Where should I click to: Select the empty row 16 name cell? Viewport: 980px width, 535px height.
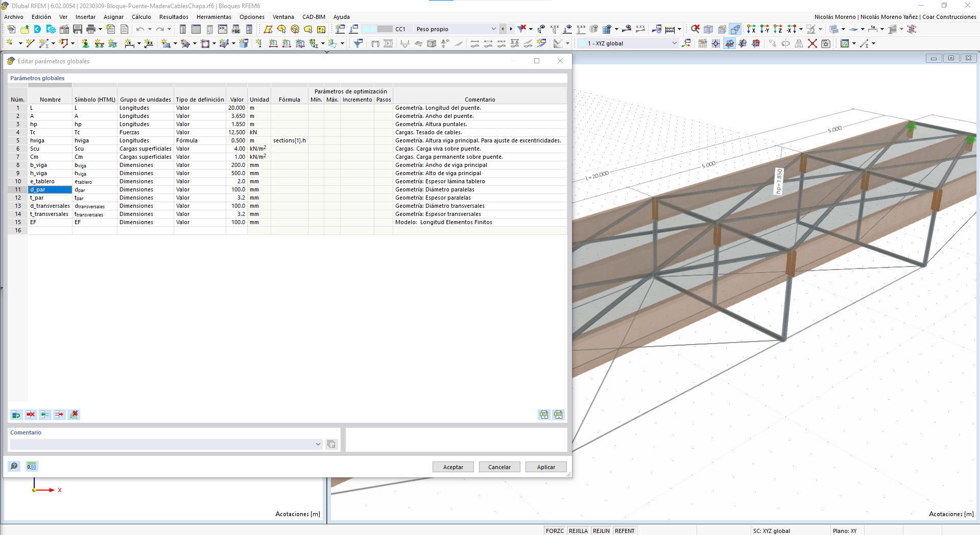[50, 230]
